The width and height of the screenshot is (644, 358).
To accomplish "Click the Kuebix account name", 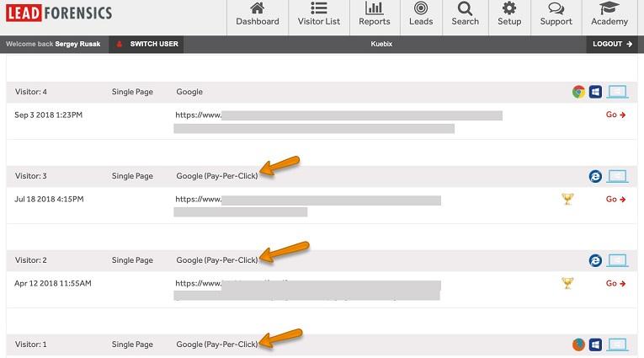I will point(381,44).
